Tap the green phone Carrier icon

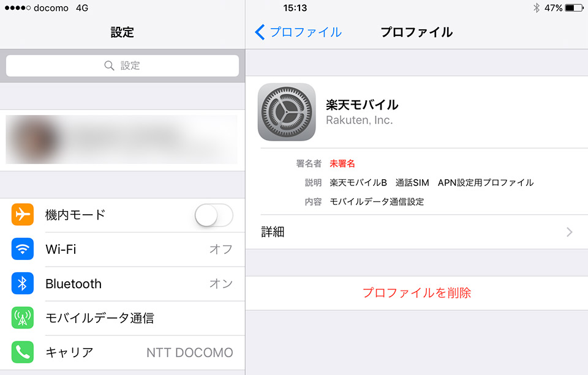point(23,352)
